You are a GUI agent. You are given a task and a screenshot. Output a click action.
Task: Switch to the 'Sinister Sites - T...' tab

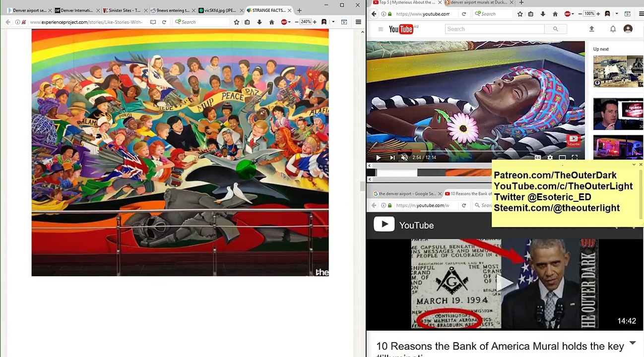pos(125,10)
